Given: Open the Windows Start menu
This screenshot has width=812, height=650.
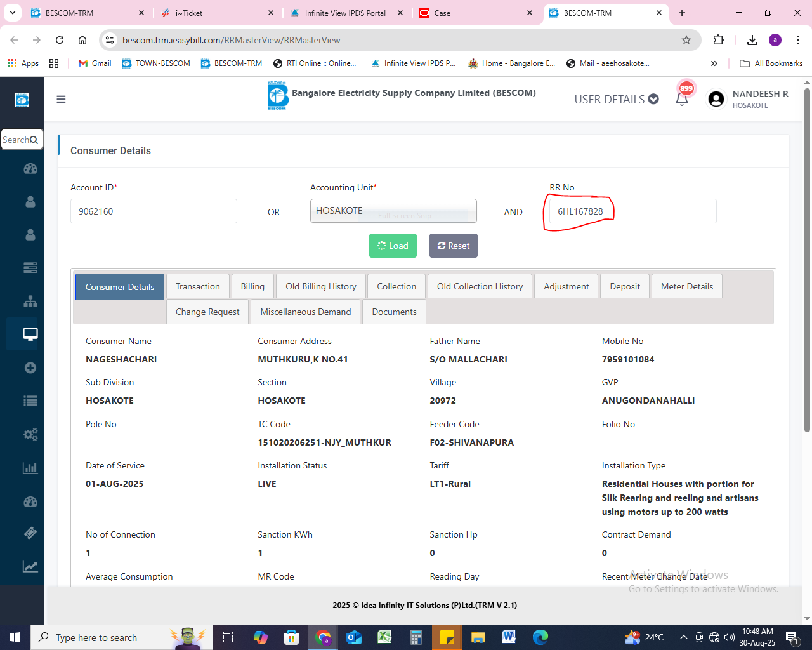Looking at the screenshot, I should pyautogui.click(x=15, y=637).
